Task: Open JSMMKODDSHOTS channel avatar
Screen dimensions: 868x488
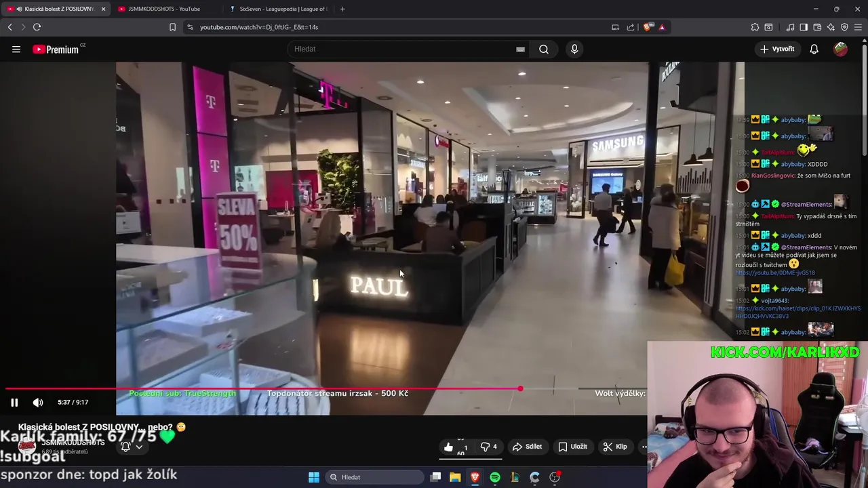Action: coord(27,447)
